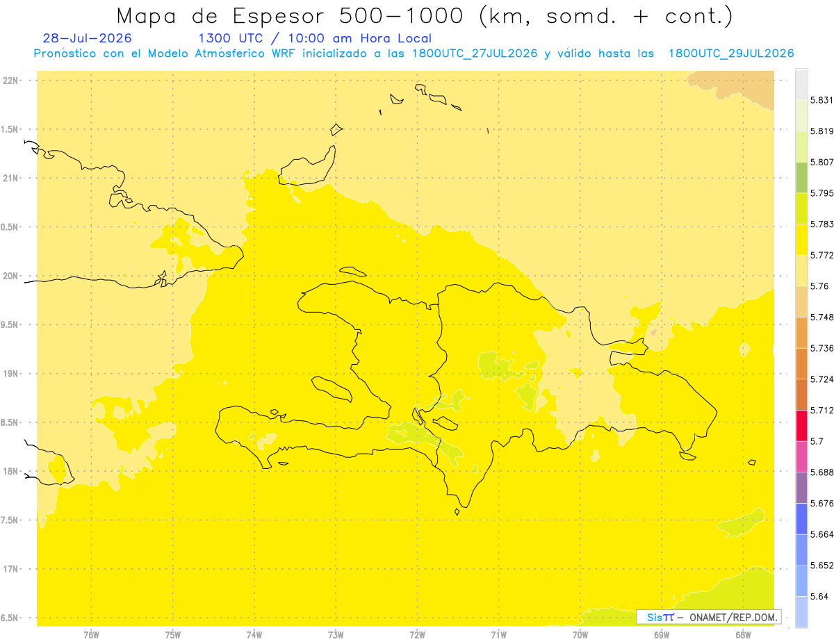The width and height of the screenshot is (834, 644).
Task: Click the longitude label '72W'
Action: 417,635
